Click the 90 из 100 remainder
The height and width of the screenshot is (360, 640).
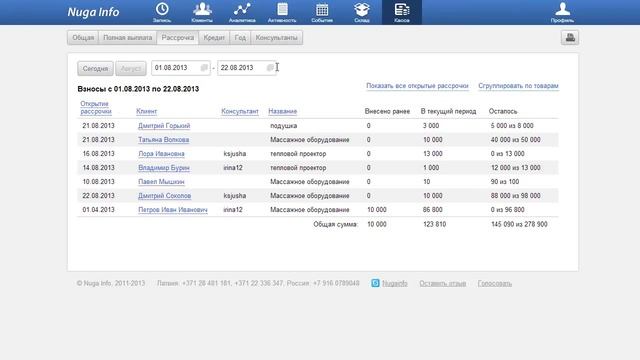[x=505, y=182]
